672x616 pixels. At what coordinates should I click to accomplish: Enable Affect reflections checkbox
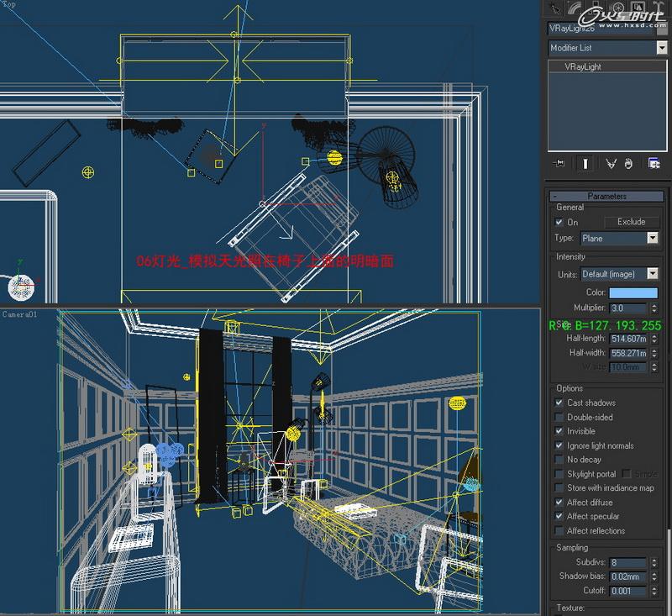click(559, 530)
